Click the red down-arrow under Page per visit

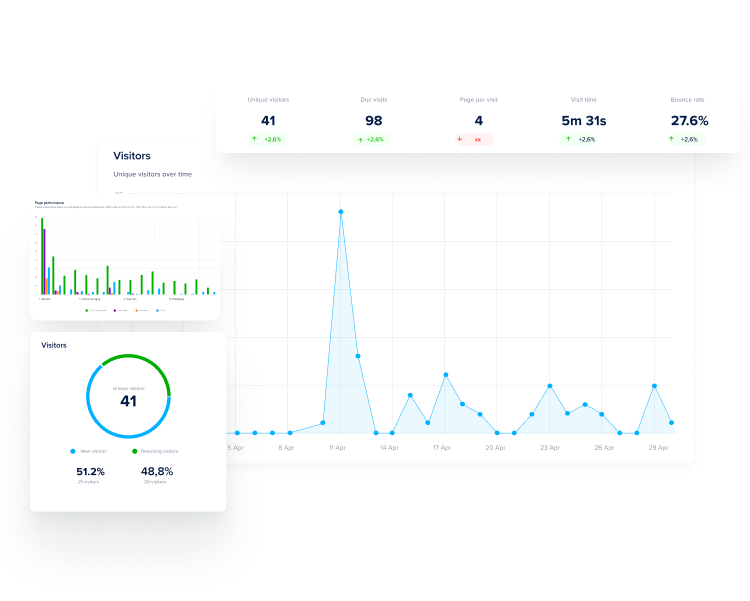(x=460, y=139)
